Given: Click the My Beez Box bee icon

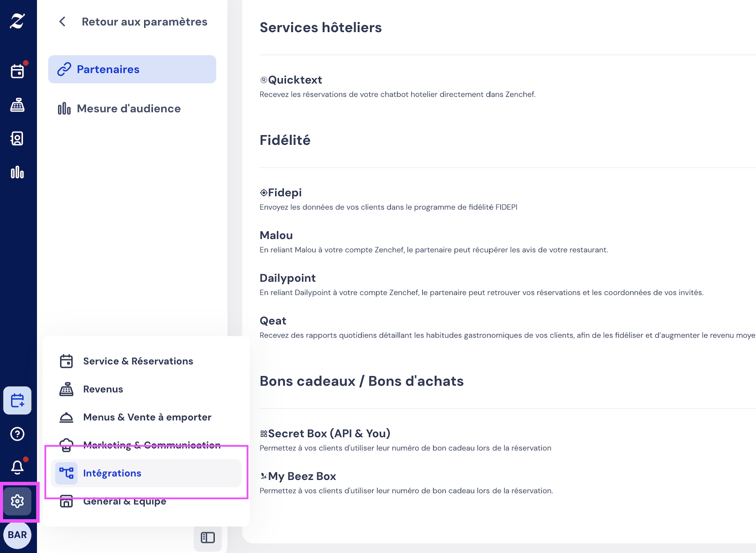Looking at the screenshot, I should click(264, 476).
